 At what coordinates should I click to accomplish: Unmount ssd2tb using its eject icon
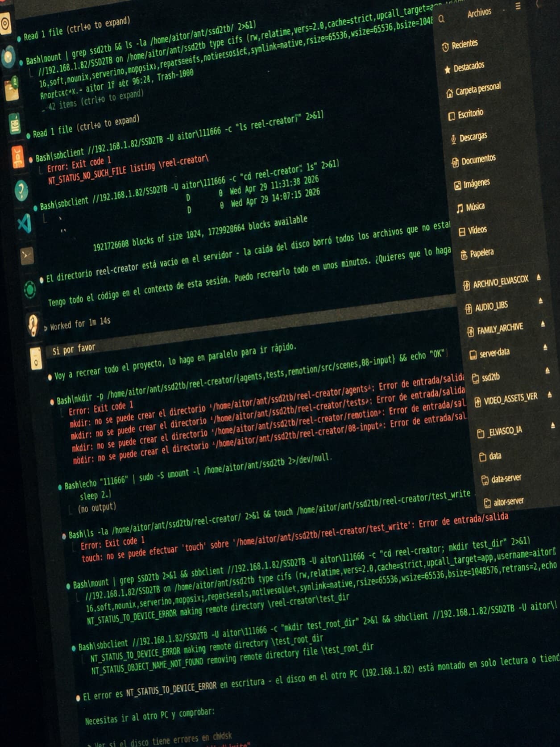click(548, 371)
